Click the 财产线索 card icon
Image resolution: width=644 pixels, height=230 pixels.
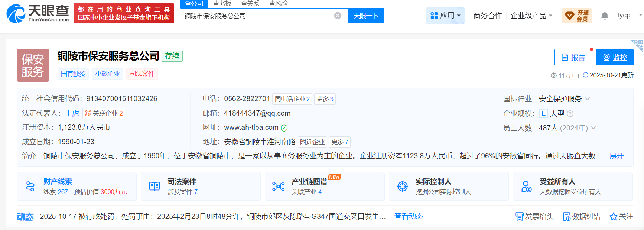coord(30,186)
